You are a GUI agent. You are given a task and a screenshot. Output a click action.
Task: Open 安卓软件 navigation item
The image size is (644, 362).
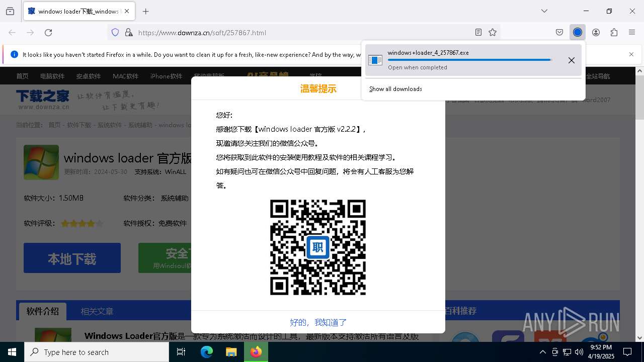pyautogui.click(x=89, y=76)
